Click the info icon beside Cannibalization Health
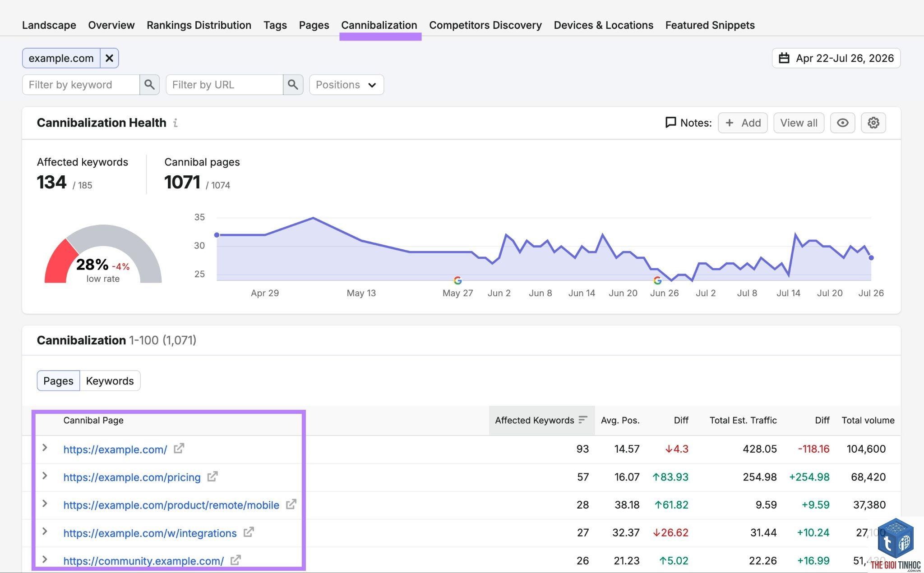The width and height of the screenshot is (924, 573). tap(176, 123)
